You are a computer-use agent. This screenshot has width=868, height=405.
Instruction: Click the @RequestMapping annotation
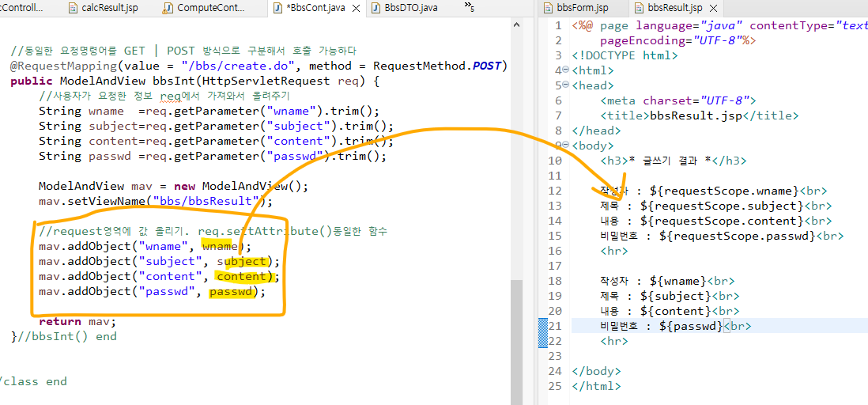click(62, 66)
